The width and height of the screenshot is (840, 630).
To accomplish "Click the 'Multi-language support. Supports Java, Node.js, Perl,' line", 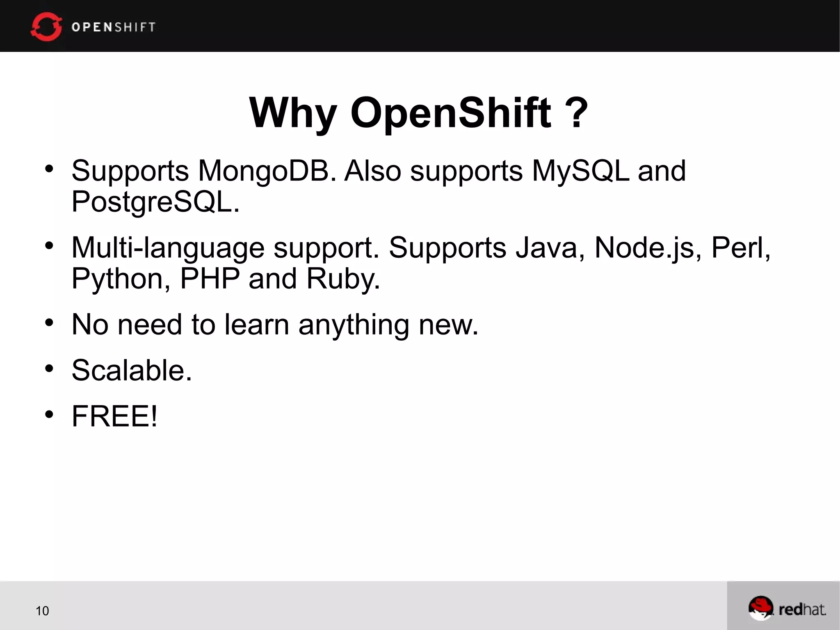I will click(421, 248).
